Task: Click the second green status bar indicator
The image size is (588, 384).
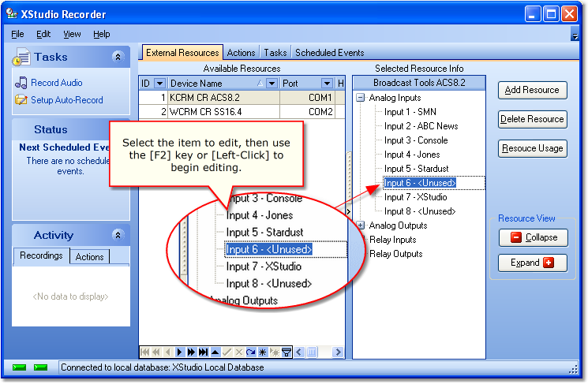Action: pos(40,367)
